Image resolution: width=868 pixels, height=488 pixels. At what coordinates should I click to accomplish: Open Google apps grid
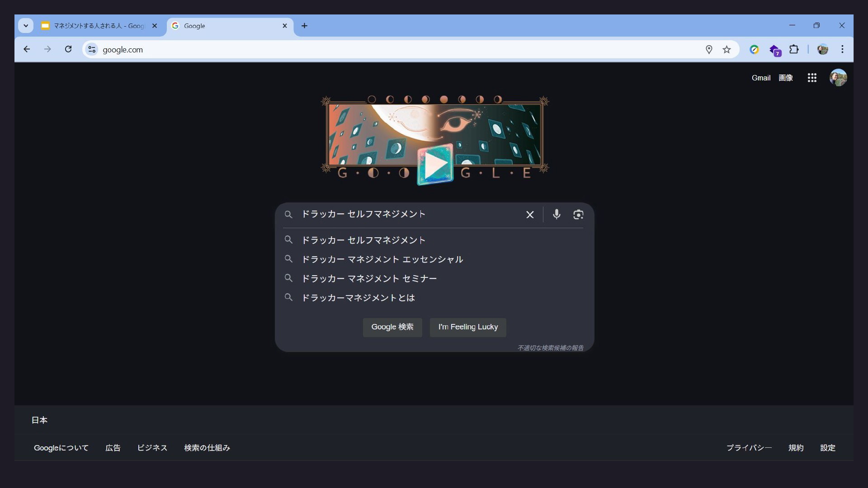click(x=812, y=78)
